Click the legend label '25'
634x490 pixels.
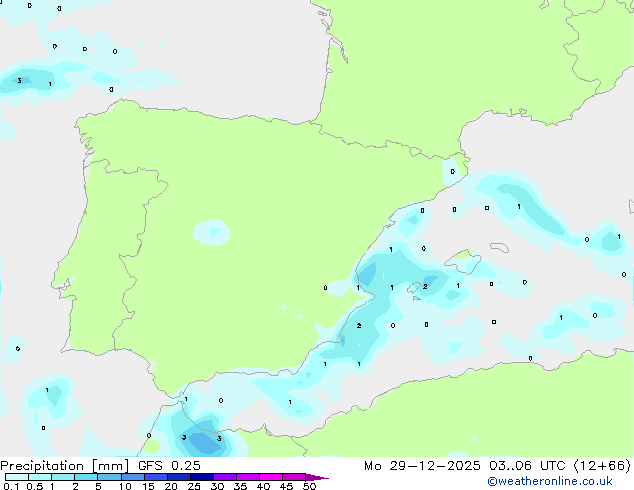pos(194,486)
